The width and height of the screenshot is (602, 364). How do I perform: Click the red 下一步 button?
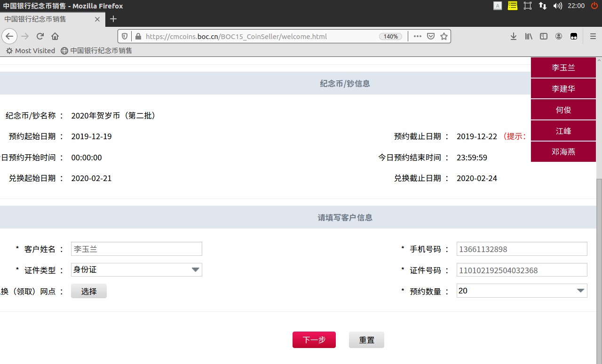pyautogui.click(x=314, y=340)
